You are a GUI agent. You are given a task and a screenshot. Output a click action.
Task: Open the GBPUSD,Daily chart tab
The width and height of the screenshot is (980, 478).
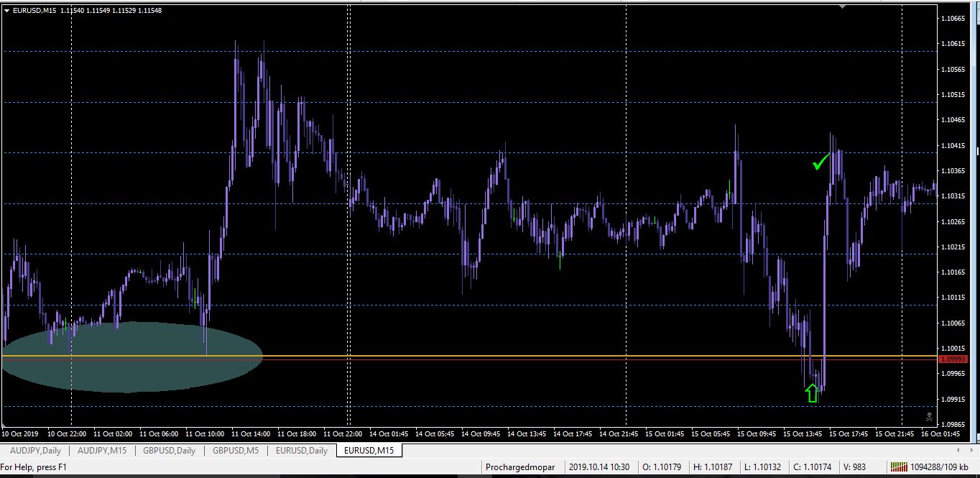coord(169,451)
